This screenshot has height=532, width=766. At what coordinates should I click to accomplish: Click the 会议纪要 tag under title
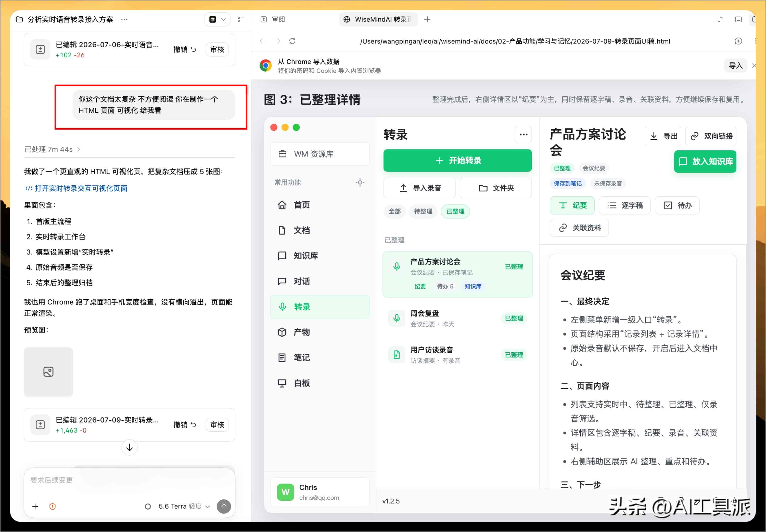pos(594,168)
